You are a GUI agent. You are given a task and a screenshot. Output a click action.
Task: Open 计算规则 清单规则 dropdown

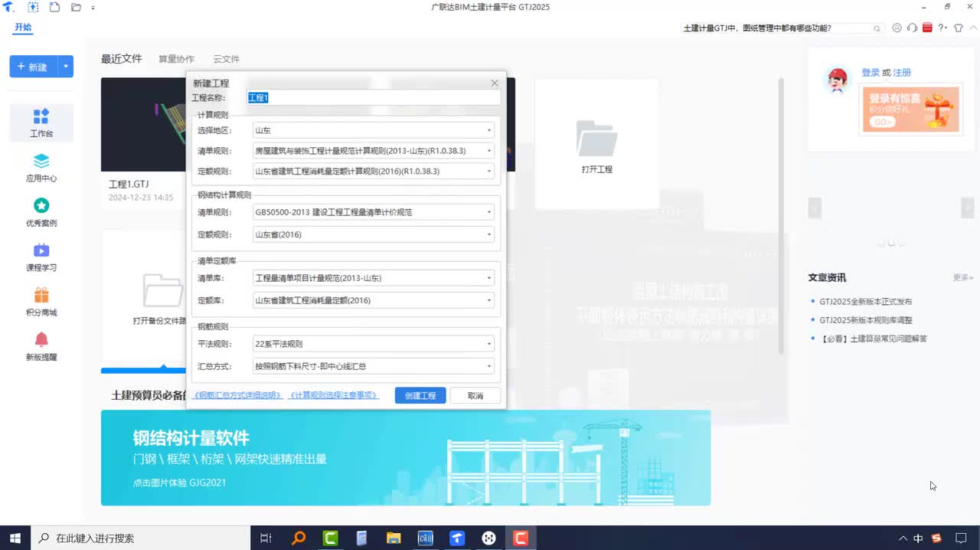pos(374,151)
